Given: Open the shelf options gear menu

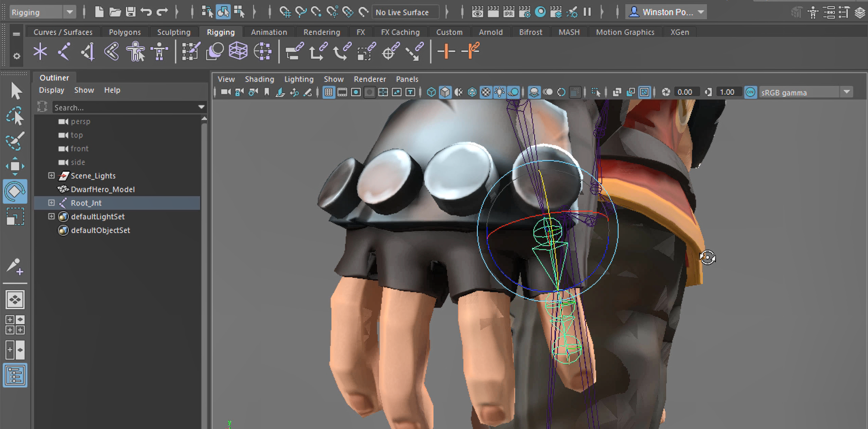Looking at the screenshot, I should click(x=16, y=56).
